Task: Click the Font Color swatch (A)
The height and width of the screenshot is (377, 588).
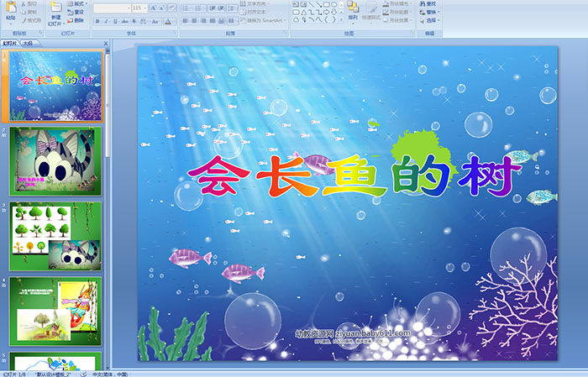Action: tap(168, 21)
